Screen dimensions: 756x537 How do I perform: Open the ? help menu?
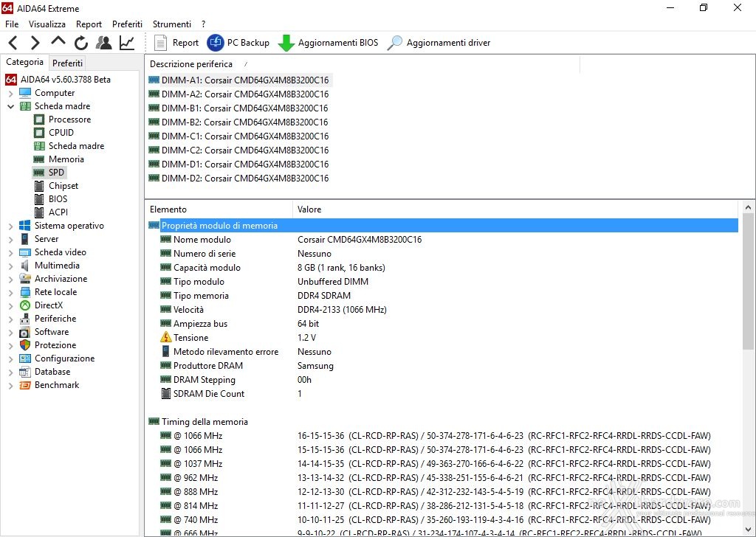tap(204, 24)
